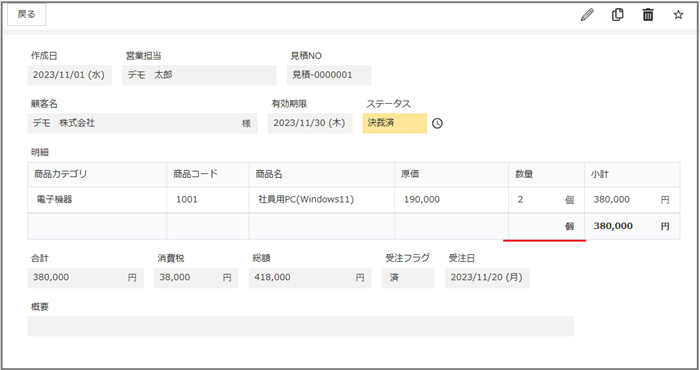Image resolution: width=700 pixels, height=370 pixels.
Task: Click the empty 概要 summary field
Action: pos(300,326)
